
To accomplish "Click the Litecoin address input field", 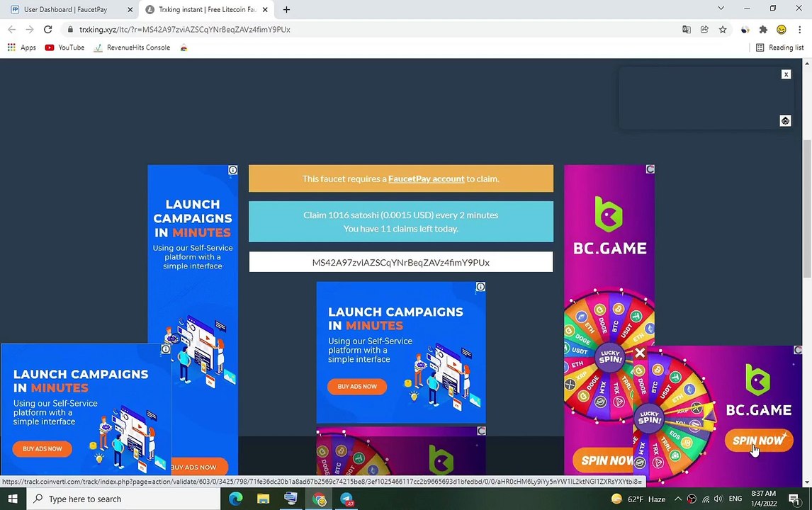I will (401, 262).
